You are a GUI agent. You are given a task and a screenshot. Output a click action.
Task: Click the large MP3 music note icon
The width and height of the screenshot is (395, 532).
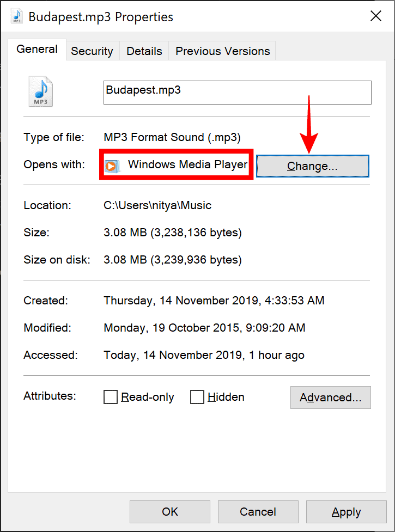(x=41, y=91)
